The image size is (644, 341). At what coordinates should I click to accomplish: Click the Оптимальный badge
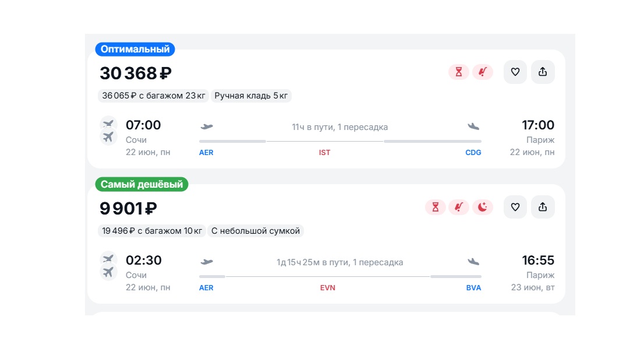(135, 50)
